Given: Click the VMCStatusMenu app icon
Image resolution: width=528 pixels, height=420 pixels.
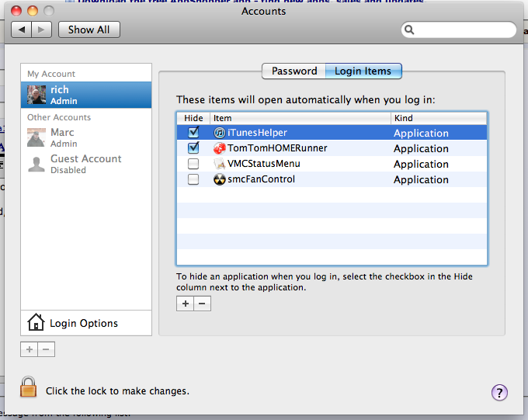Looking at the screenshot, I should (220, 164).
